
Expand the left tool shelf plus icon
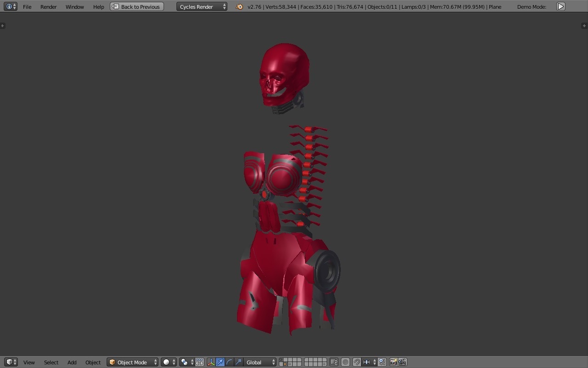3,26
